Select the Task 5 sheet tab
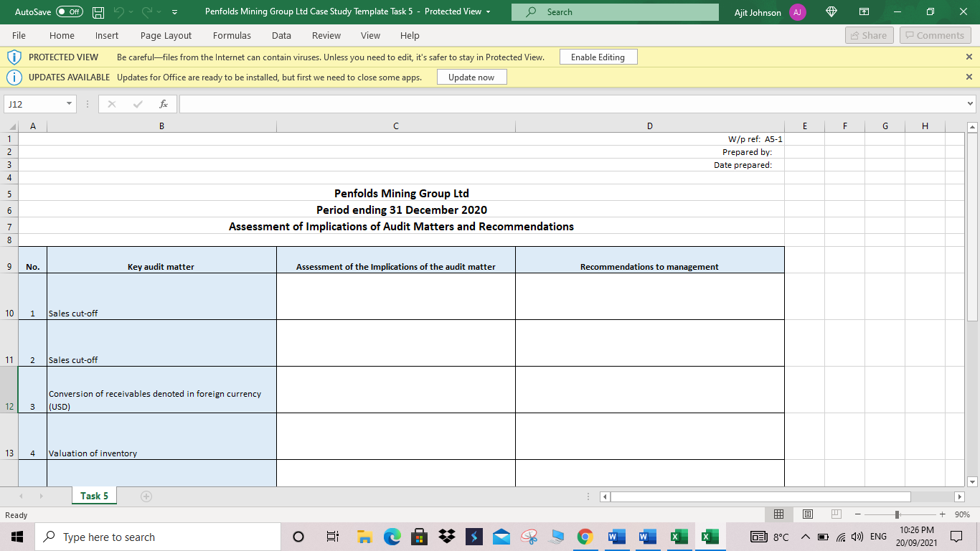 94,495
